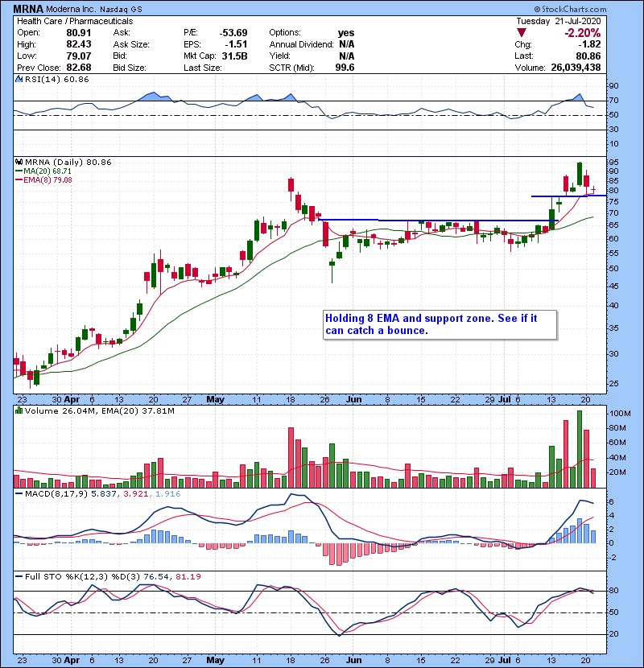Click the Bid Size: label
Image resolution: width=644 pixels, height=668 pixels.
[130, 68]
